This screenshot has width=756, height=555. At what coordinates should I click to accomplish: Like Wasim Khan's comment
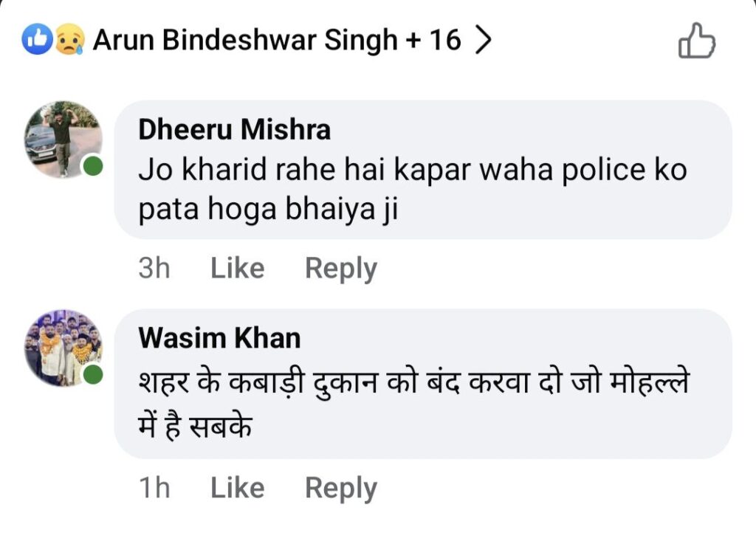pos(237,488)
